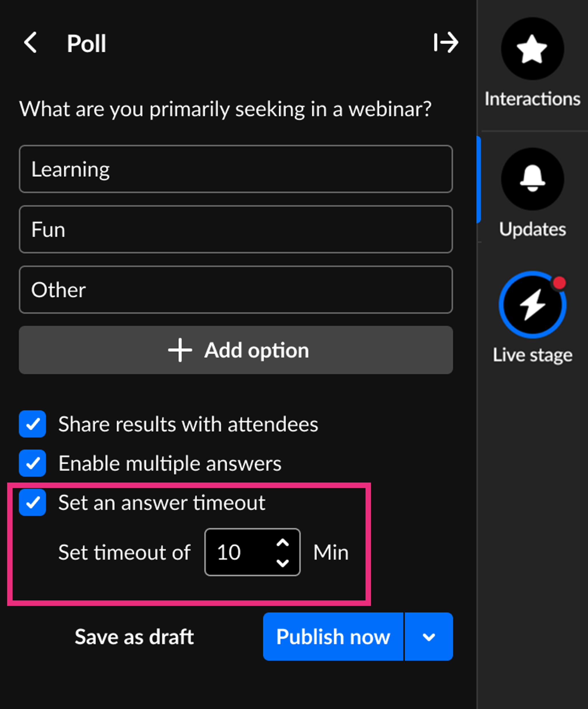Click the Interactions label in the sidebar
This screenshot has height=709, width=588.
(x=532, y=99)
